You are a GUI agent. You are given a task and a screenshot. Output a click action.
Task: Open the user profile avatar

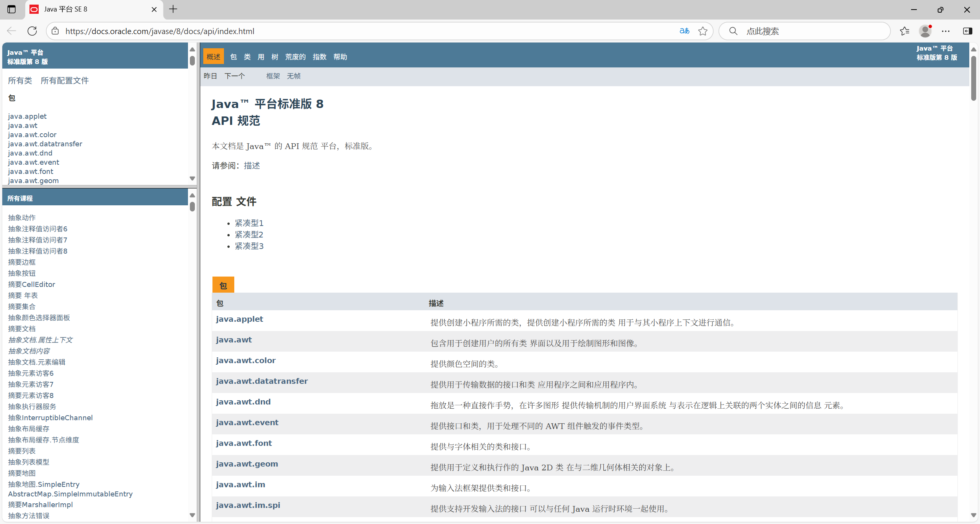coord(926,31)
